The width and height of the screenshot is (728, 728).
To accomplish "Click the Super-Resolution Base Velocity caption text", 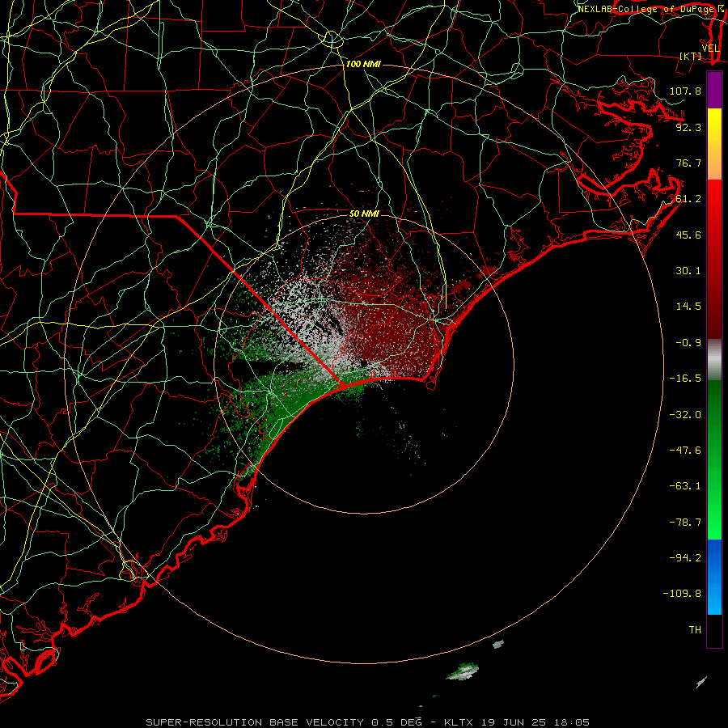I will 284,722.
